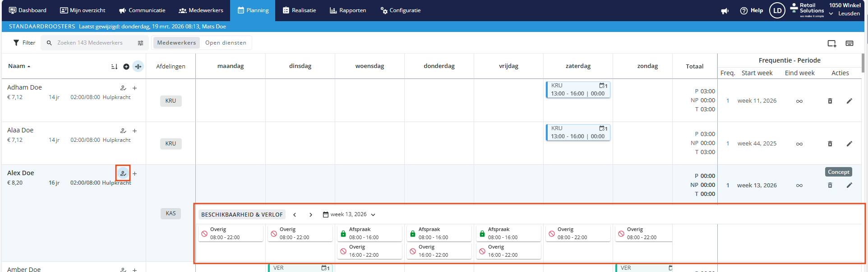Toggle the column-width compress button
The image size is (868, 272).
(x=138, y=67)
